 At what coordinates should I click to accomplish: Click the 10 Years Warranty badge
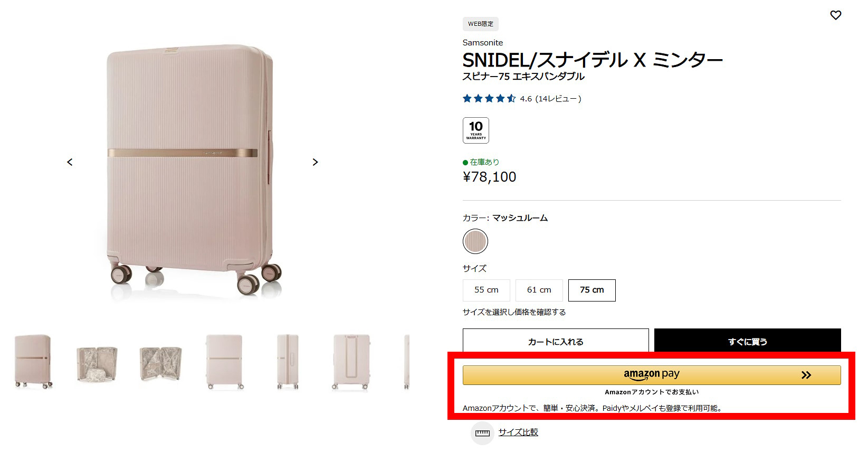click(475, 130)
